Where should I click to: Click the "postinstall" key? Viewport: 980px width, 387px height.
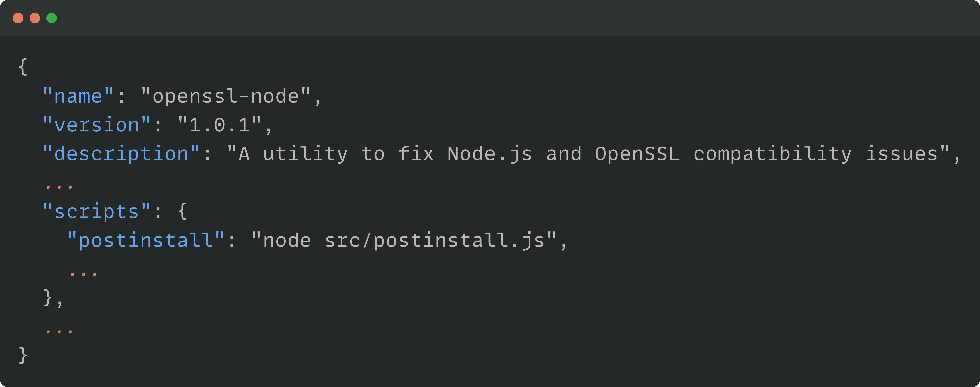click(x=146, y=240)
